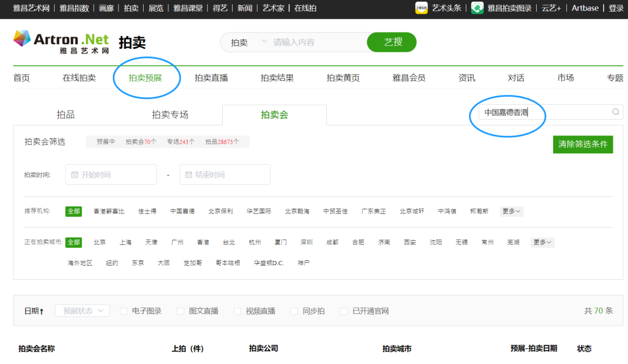Filter city by 东京
The width and height of the screenshot is (628, 364).
point(138,263)
